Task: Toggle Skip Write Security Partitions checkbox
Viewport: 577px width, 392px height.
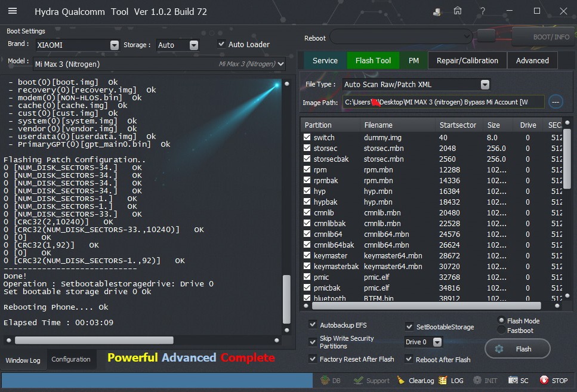Action: click(313, 342)
